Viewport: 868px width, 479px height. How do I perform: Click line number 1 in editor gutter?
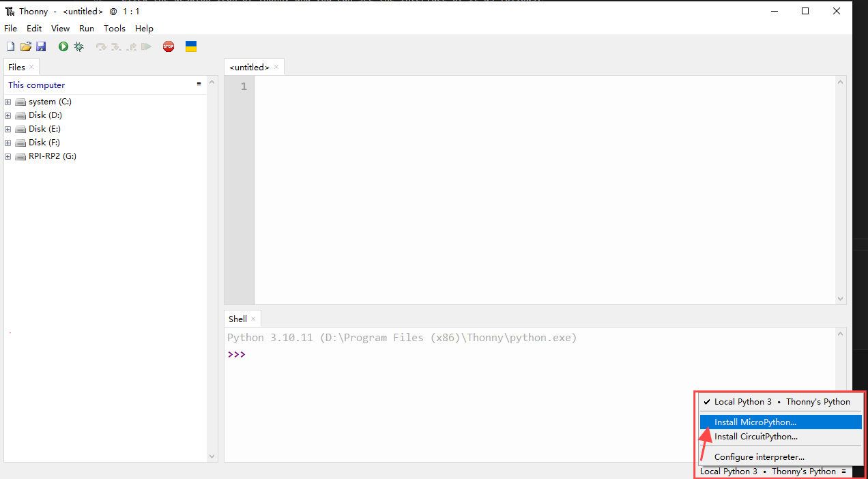244,87
